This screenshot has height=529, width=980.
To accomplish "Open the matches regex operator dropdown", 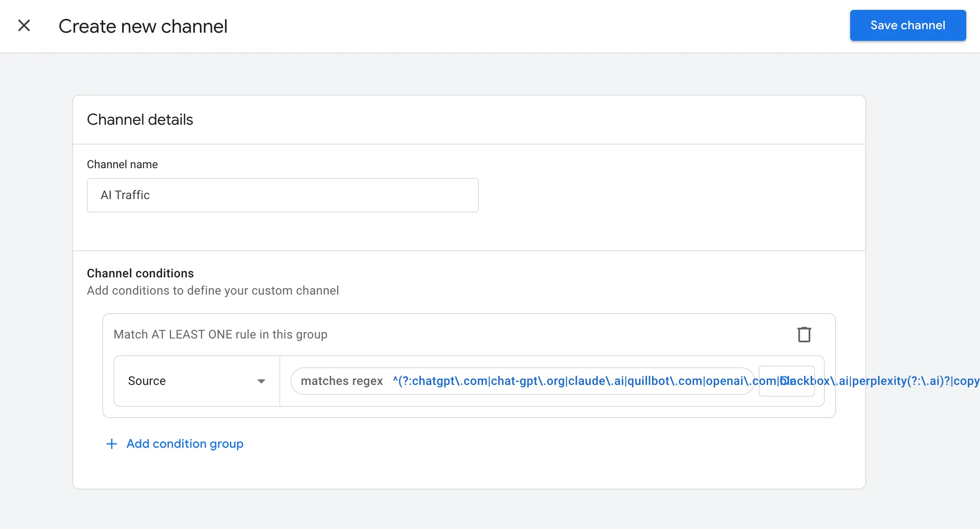I will [342, 381].
